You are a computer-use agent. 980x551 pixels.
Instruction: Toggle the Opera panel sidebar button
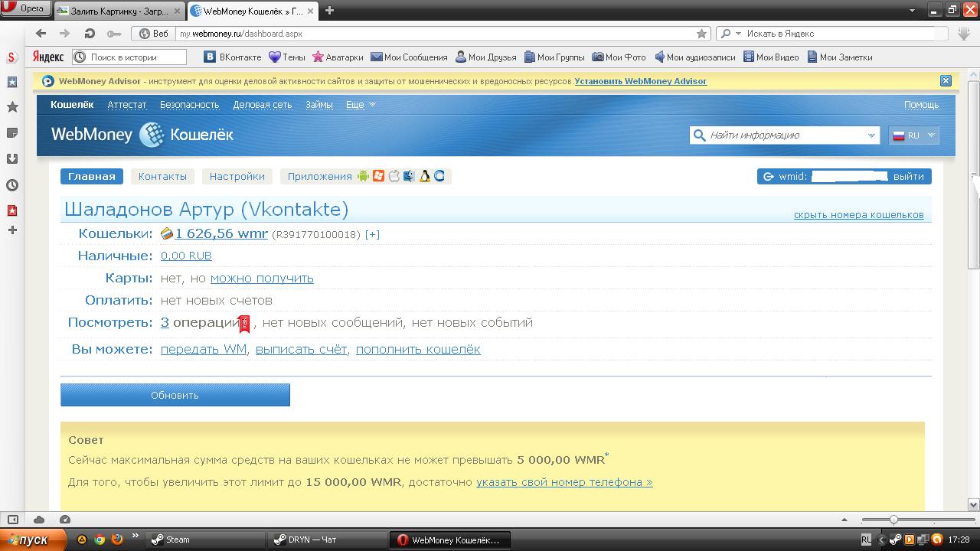tap(12, 520)
